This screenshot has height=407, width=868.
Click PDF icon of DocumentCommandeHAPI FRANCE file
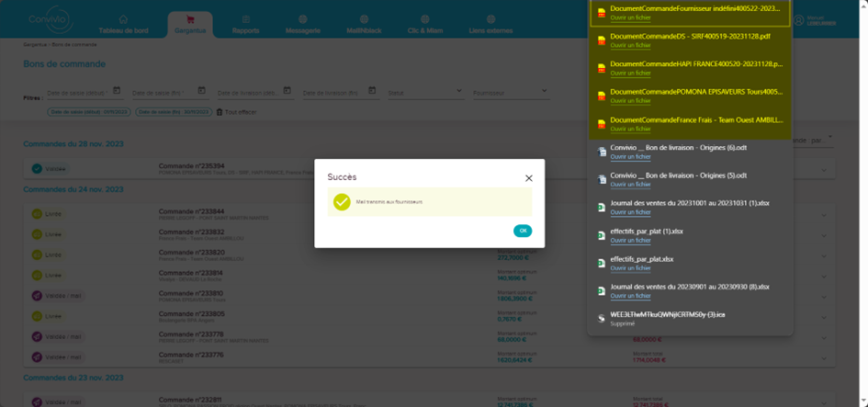coord(601,68)
